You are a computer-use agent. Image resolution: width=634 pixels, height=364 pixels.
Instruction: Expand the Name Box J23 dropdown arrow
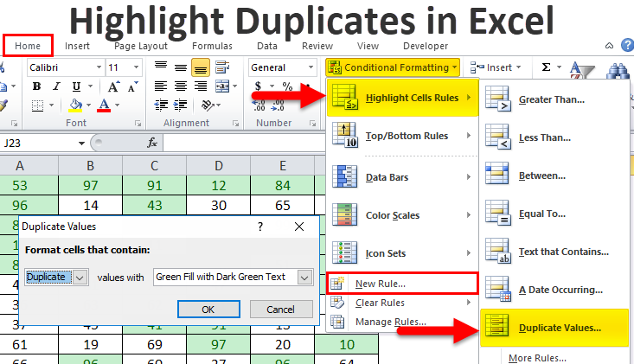81,143
